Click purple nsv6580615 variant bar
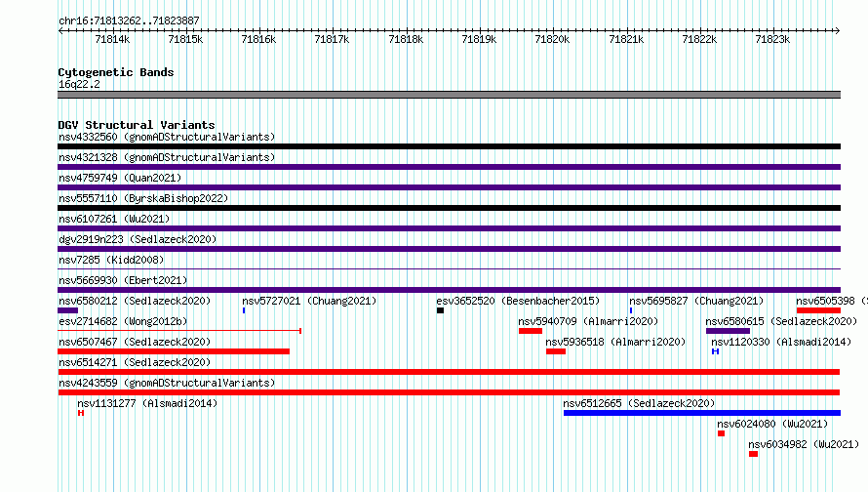868x492 pixels. point(728,331)
